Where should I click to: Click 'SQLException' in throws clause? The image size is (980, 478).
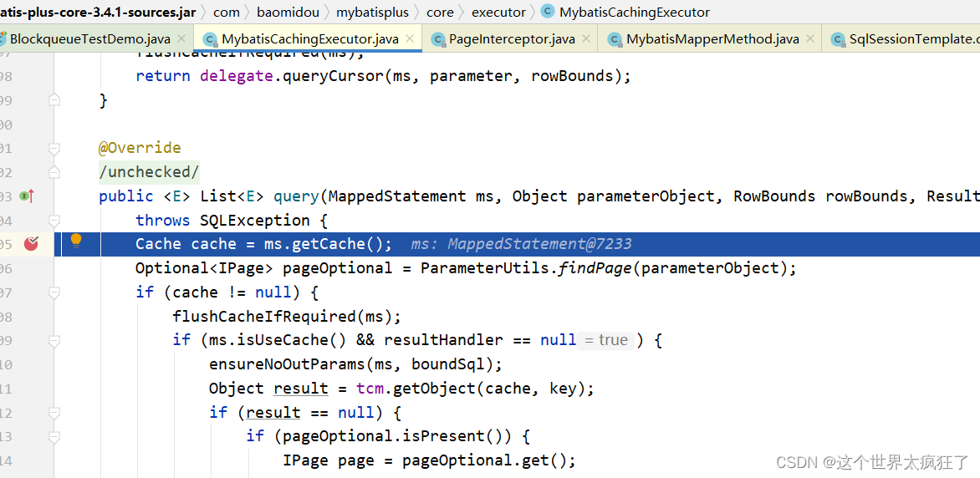pyautogui.click(x=254, y=220)
